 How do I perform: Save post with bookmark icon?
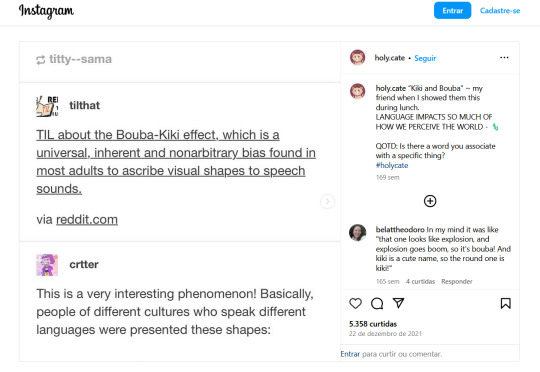click(x=506, y=303)
